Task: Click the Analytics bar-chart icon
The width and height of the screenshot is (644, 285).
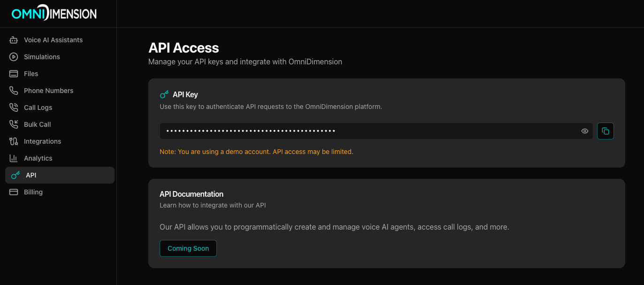Action: [14, 158]
